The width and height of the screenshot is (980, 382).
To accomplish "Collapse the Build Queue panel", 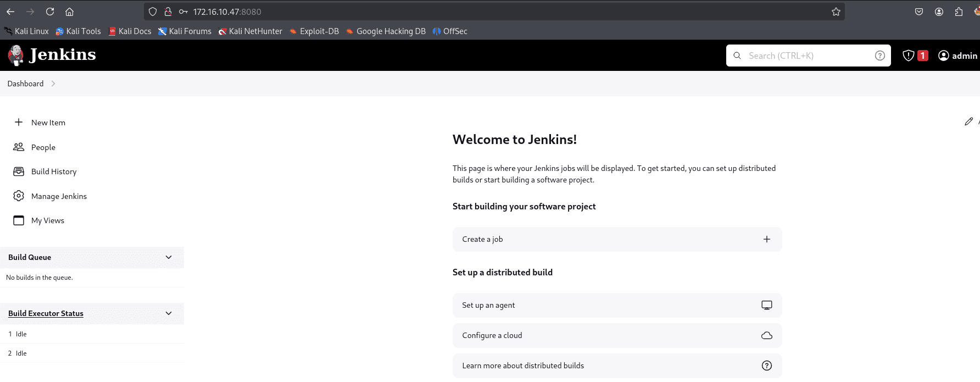I will (x=169, y=257).
